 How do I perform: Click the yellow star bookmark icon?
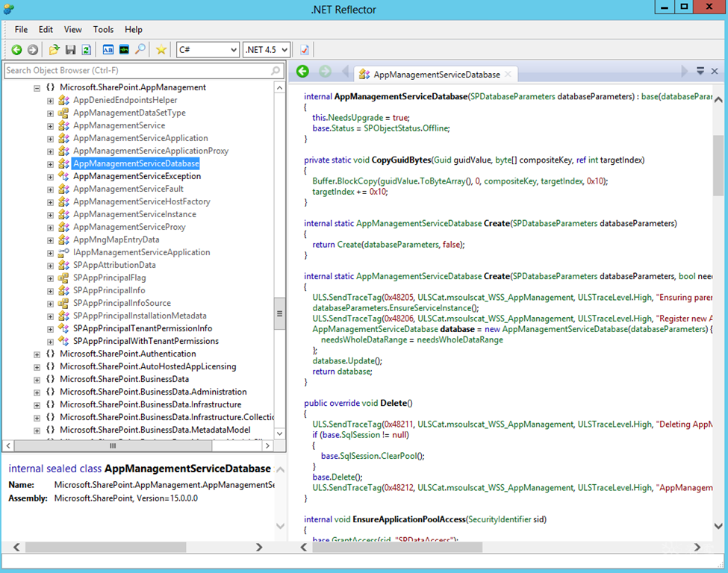pyautogui.click(x=161, y=50)
